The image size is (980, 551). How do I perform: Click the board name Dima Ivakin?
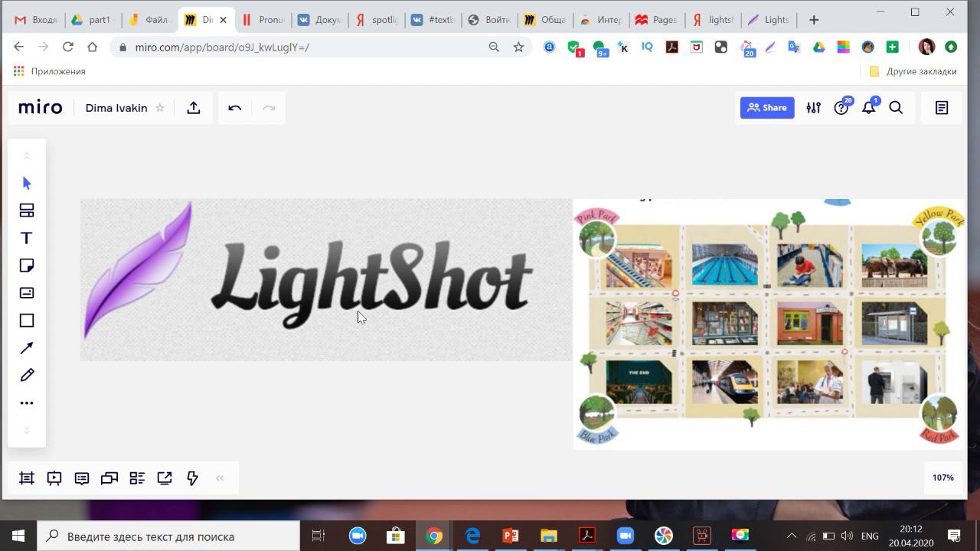tap(116, 108)
